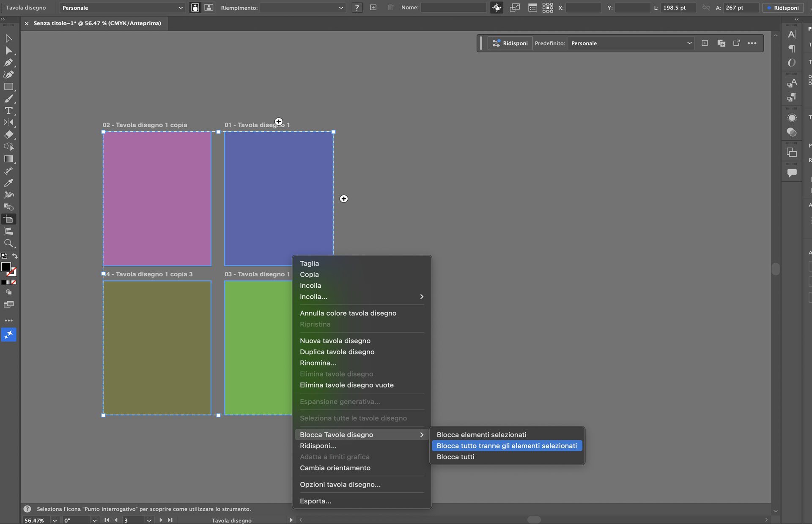The height and width of the screenshot is (524, 812).
Task: Select the Type tool
Action: (x=8, y=111)
